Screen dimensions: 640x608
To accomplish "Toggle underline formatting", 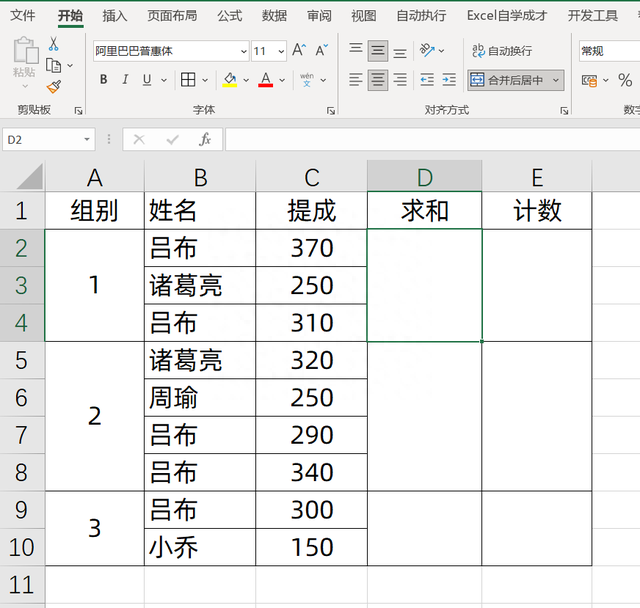I will pos(147,80).
